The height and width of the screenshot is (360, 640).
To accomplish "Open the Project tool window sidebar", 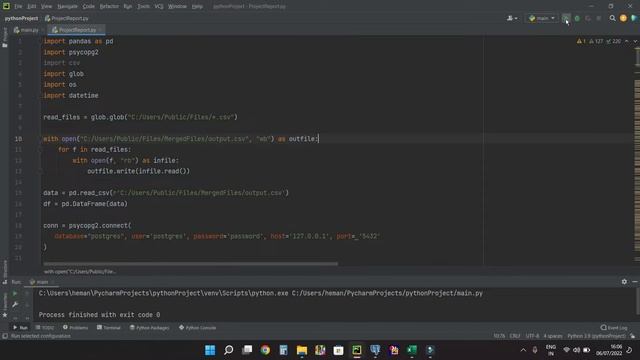I will point(5,38).
